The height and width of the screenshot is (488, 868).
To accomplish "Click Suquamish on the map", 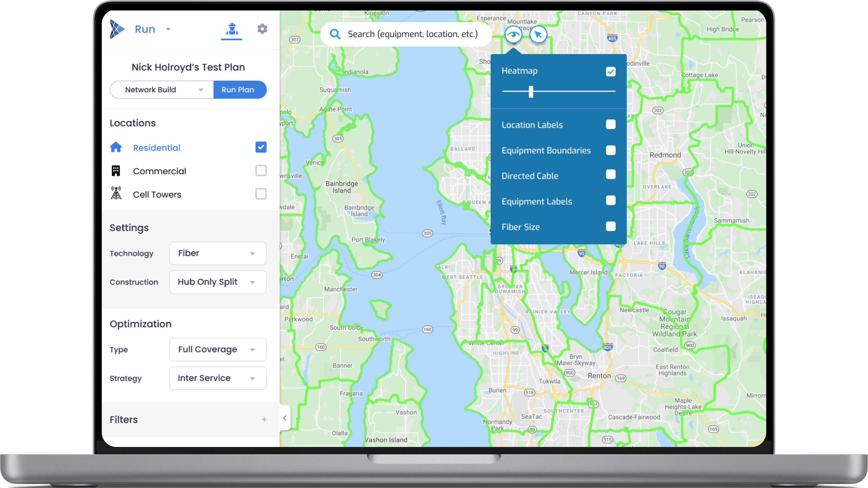I will pyautogui.click(x=335, y=90).
